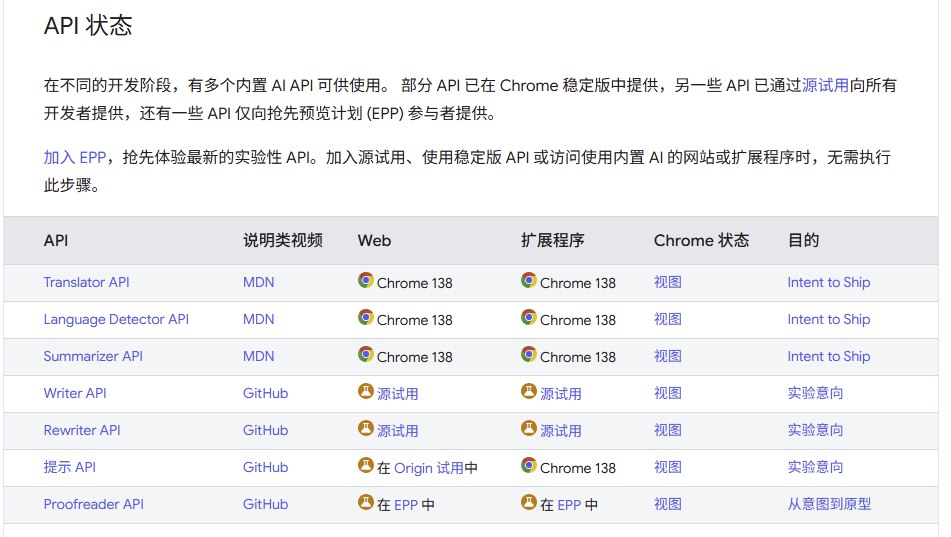Open 实验意向 link for 提示 API
This screenshot has height=537, width=951.
pyautogui.click(x=815, y=467)
